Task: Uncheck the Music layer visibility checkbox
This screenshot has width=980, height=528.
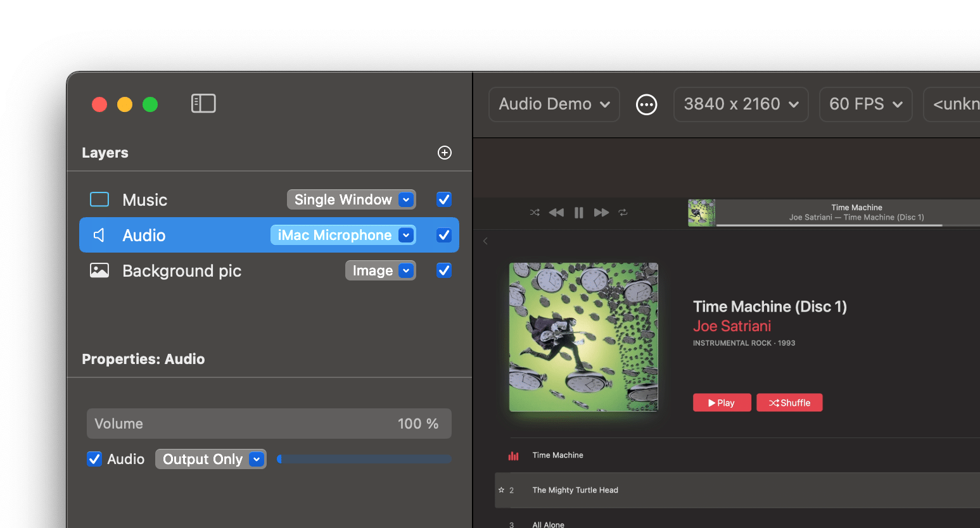Action: (444, 199)
